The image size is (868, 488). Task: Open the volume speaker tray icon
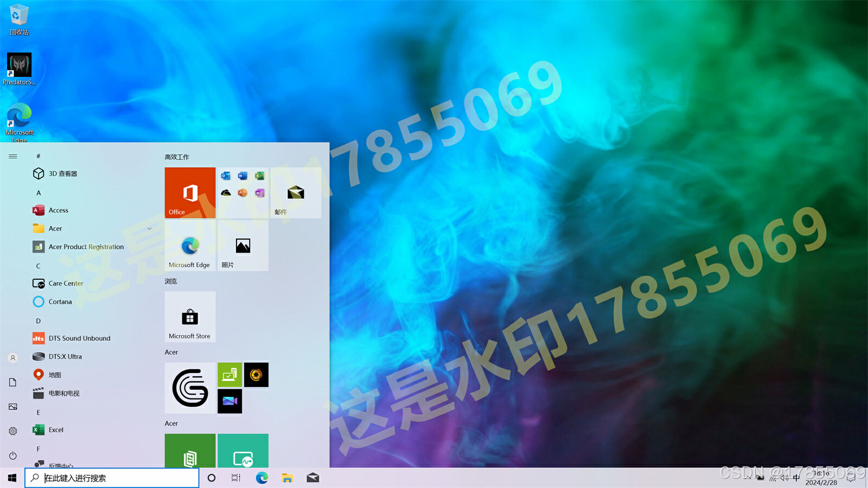click(784, 478)
